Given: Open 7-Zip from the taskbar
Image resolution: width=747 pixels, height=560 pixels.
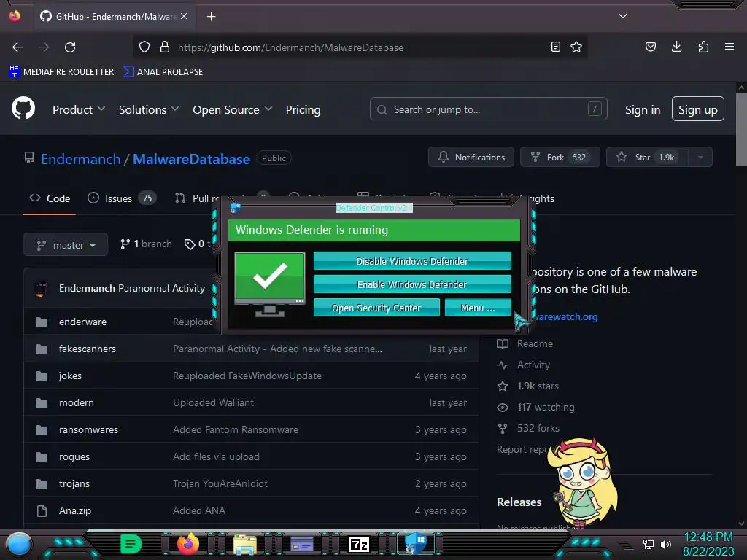Looking at the screenshot, I should point(359,544).
